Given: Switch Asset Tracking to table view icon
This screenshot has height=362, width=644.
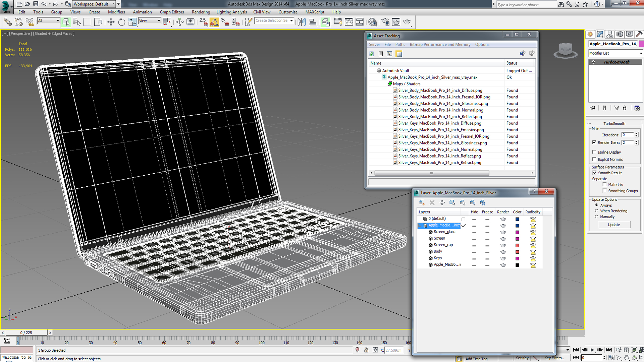Looking at the screenshot, I should click(399, 54).
